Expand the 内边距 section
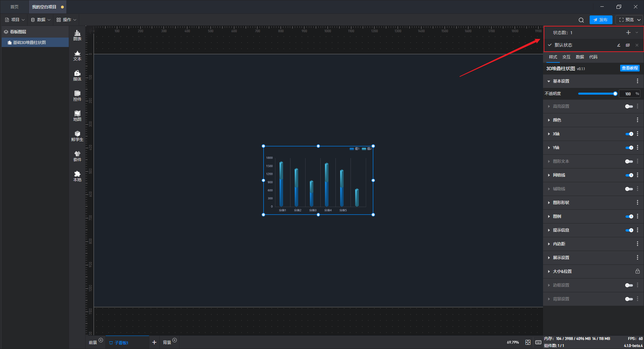Viewport: 644px width, 349px height. tap(549, 244)
